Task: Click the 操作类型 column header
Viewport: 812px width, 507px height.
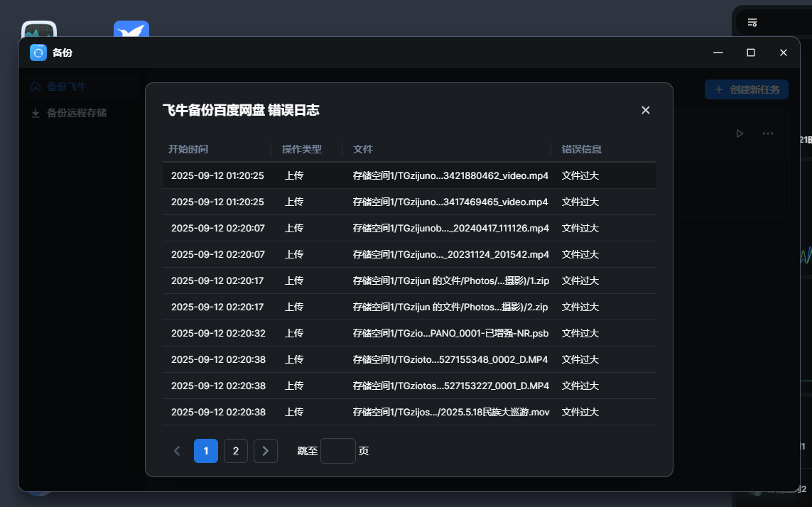Action: pos(301,149)
